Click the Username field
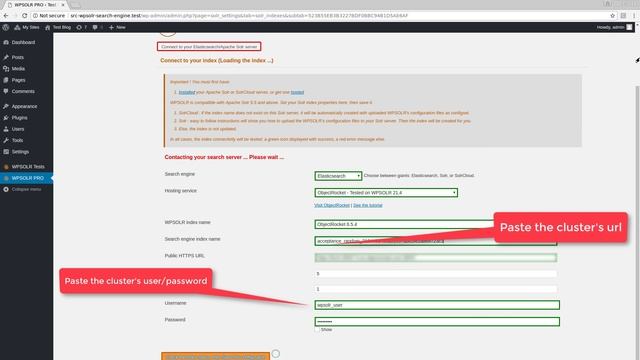 click(x=437, y=305)
